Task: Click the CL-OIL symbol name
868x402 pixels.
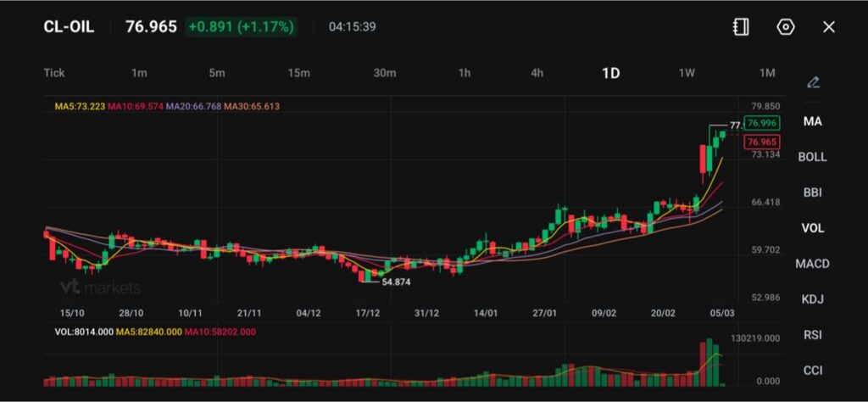Action: point(69,27)
